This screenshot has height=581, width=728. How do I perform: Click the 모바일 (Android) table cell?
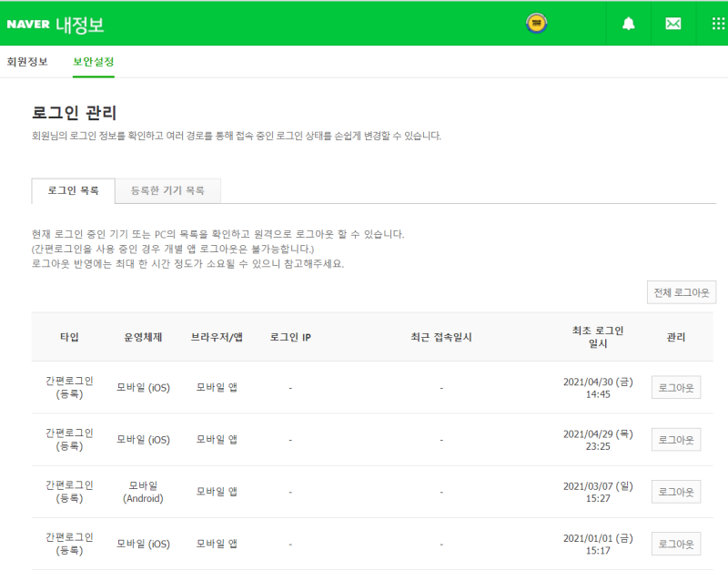pyautogui.click(x=143, y=492)
